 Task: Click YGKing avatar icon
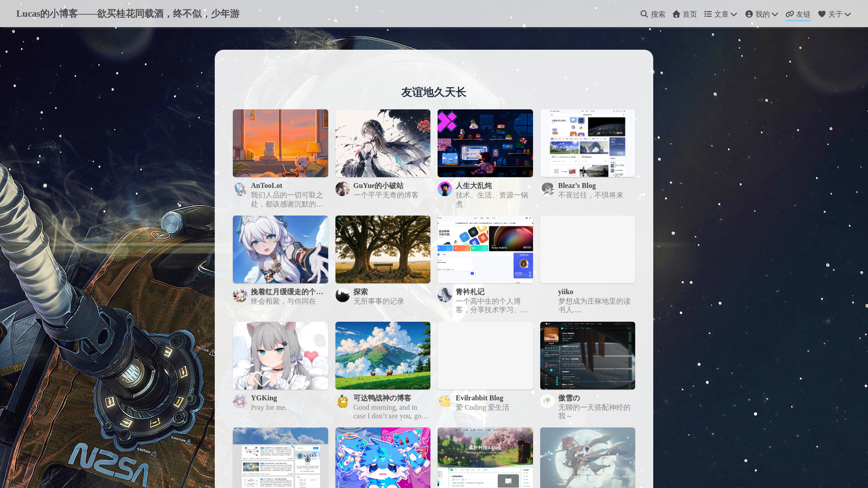(240, 401)
